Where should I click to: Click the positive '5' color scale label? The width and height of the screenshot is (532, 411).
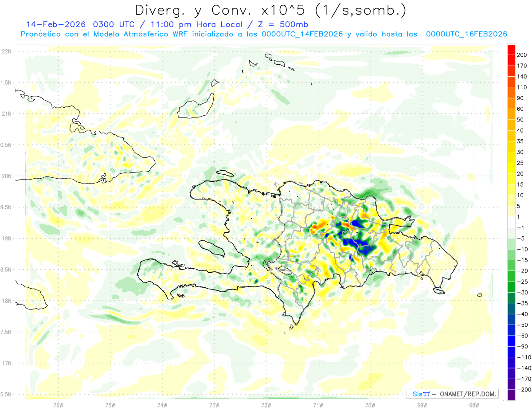coord(519,206)
